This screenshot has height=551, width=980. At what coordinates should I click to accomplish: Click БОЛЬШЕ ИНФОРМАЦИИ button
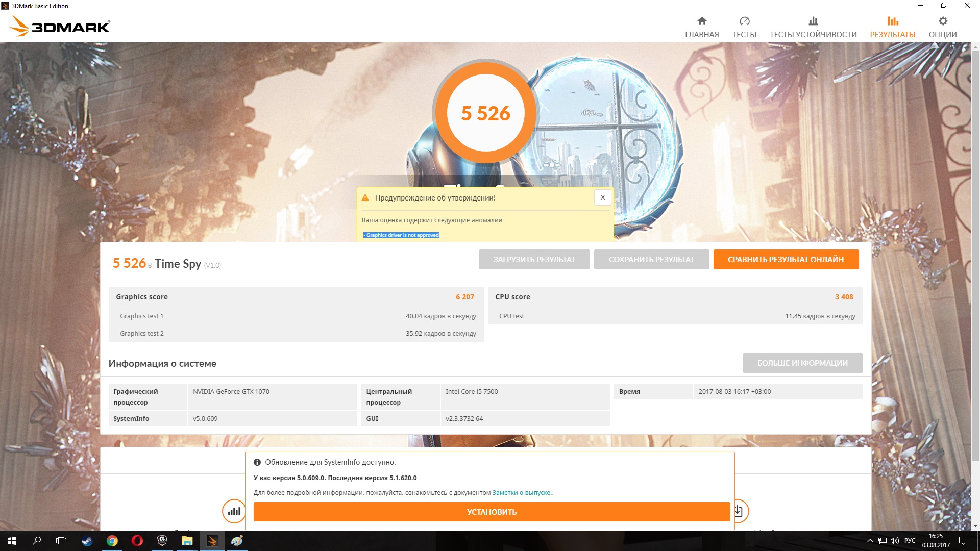802,363
